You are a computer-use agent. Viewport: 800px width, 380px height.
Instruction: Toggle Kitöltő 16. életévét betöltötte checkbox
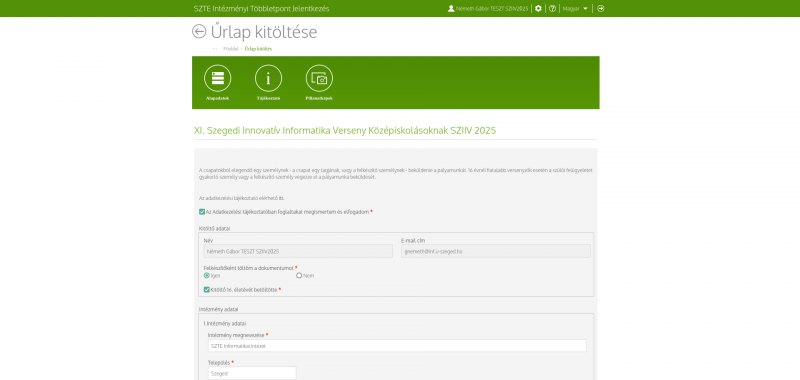coord(207,290)
